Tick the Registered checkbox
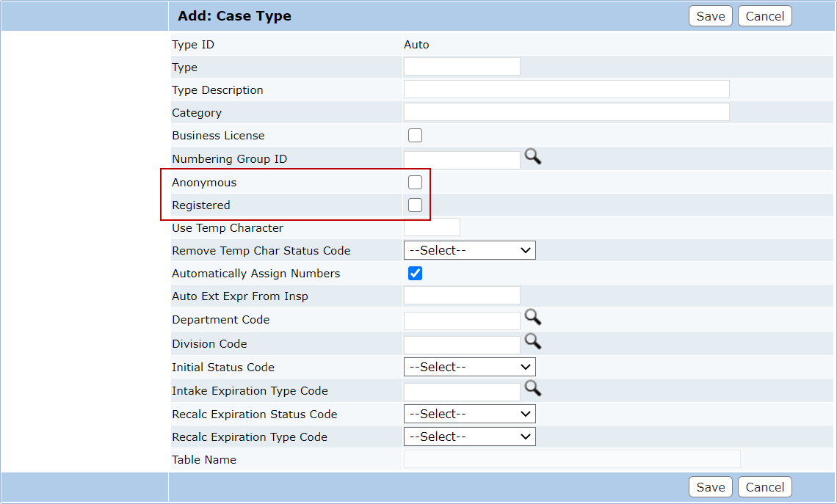The height and width of the screenshot is (504, 837). (x=415, y=205)
